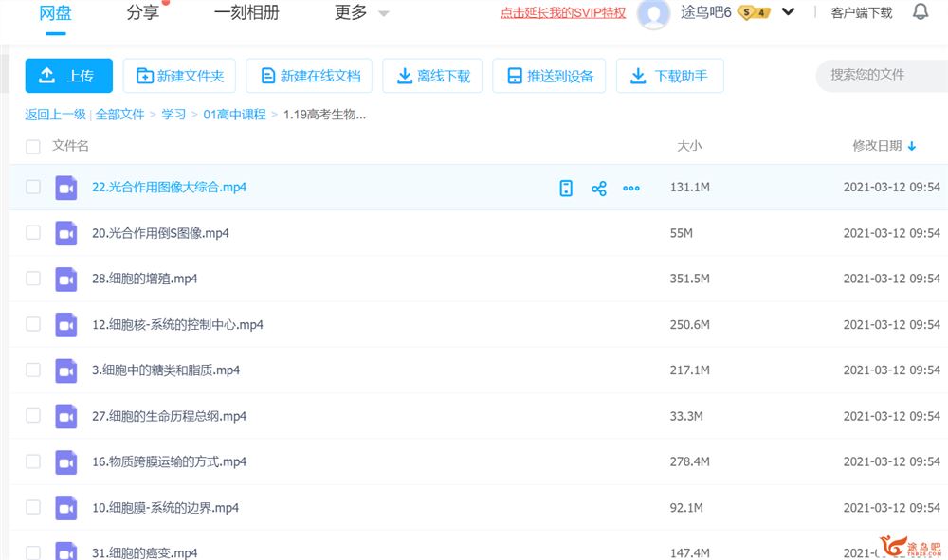Open file 27.细胞的生命历程总纲.mp4
Image resolution: width=948 pixels, height=560 pixels.
coord(170,416)
